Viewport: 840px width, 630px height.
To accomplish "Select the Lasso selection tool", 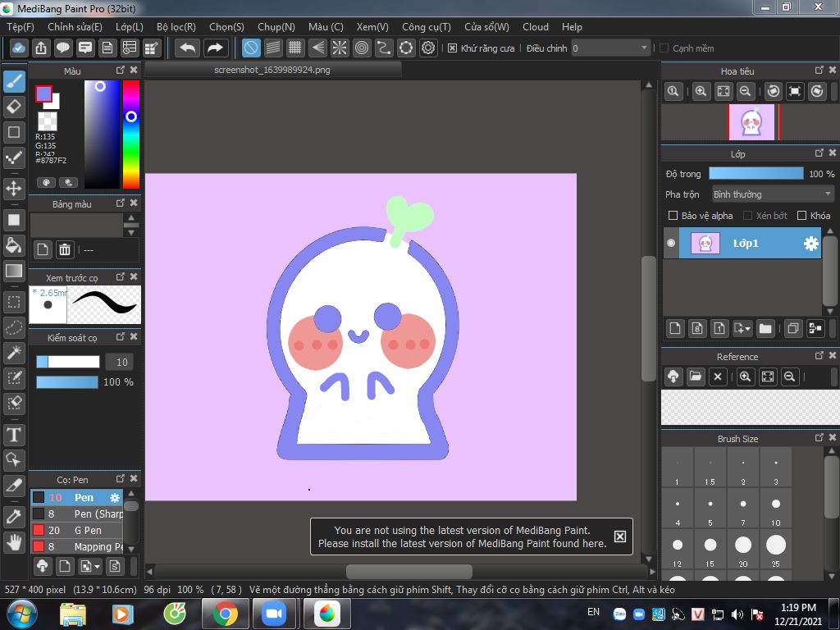I will (15, 326).
